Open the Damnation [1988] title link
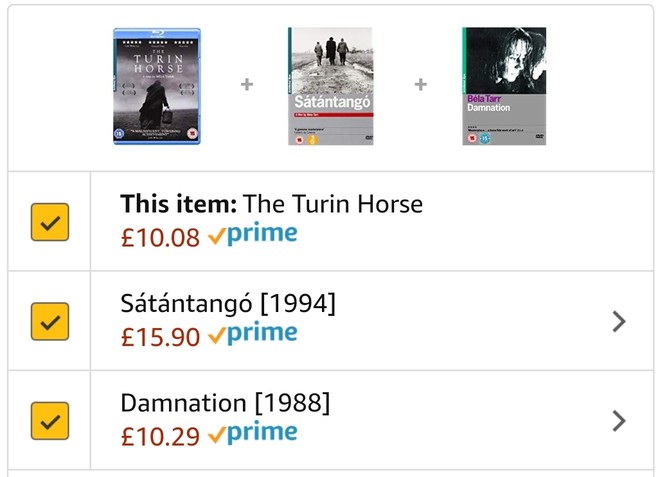Screen dimensions: 660x477 [225, 404]
